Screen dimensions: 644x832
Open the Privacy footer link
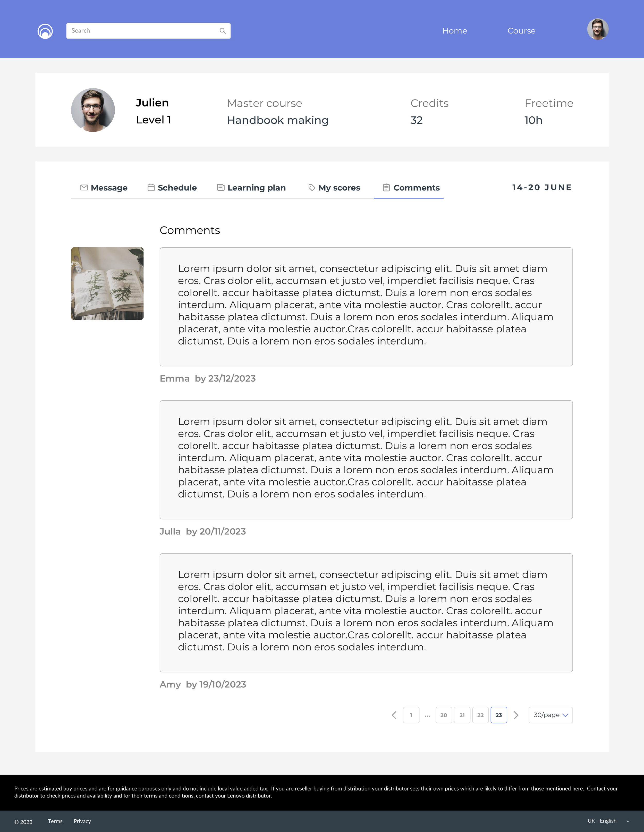point(82,821)
